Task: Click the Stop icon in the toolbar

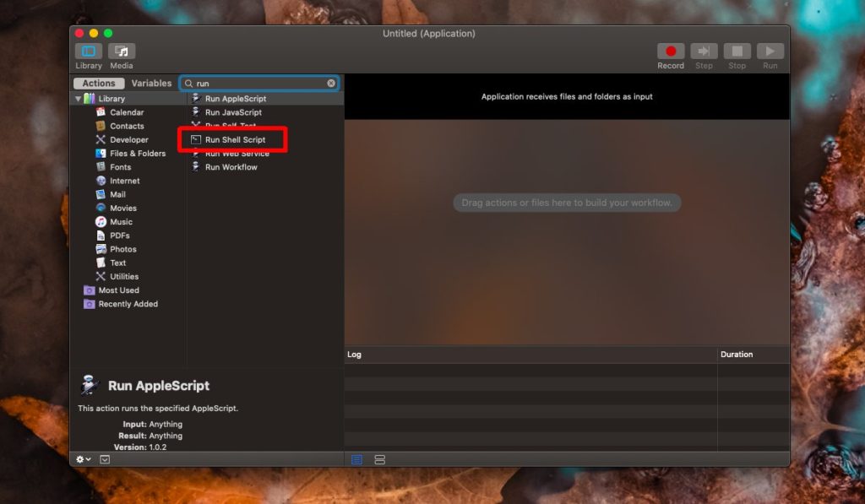Action: (x=737, y=50)
